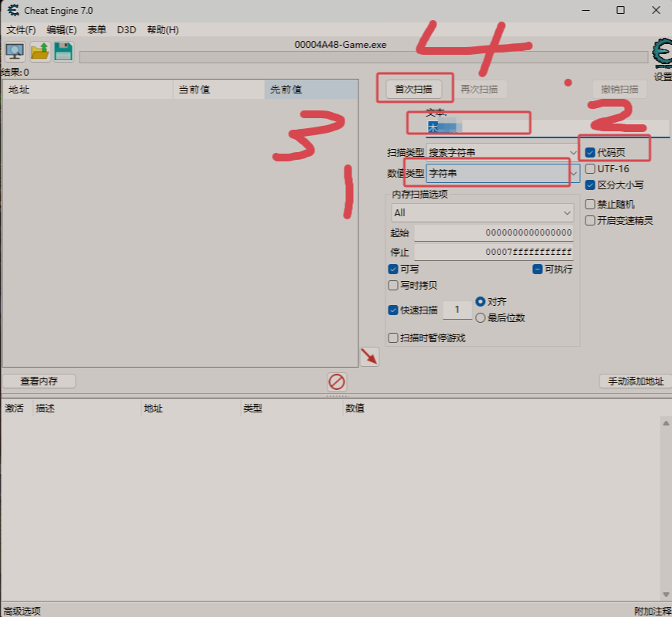Select the 对齐 radio button
Viewport: 672px width, 617px height.
click(x=480, y=302)
